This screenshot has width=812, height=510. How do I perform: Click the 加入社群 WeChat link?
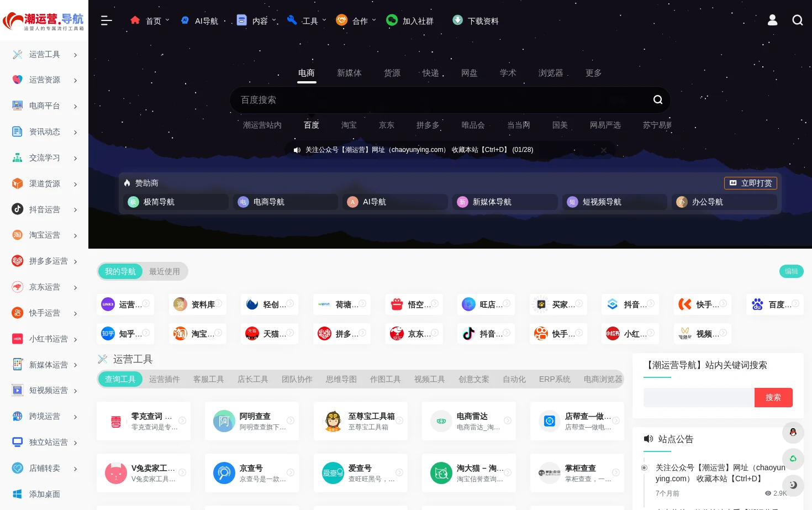pos(410,21)
